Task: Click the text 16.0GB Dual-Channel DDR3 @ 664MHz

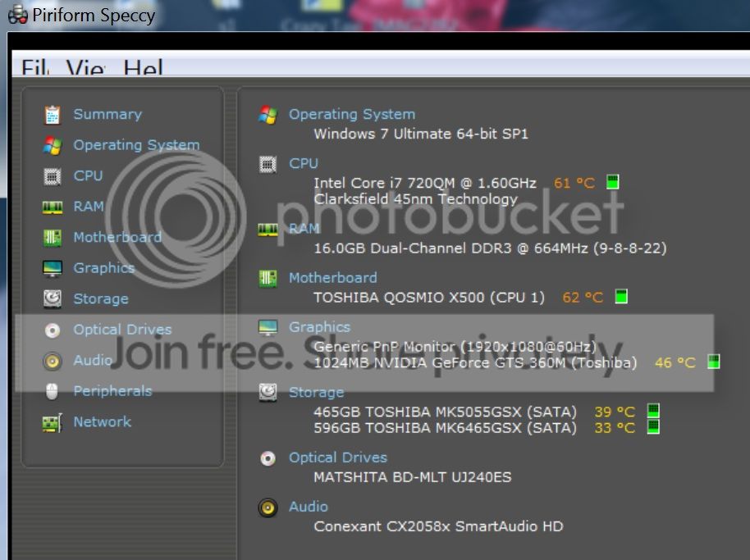Action: [450, 248]
